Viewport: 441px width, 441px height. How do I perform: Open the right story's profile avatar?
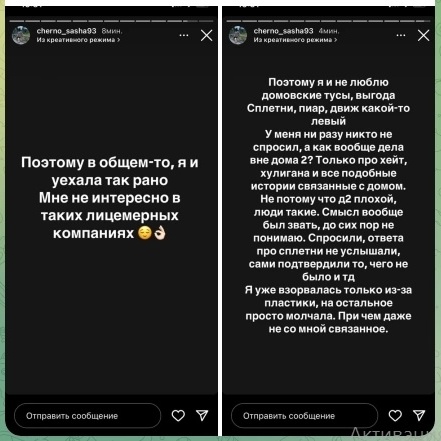238,35
